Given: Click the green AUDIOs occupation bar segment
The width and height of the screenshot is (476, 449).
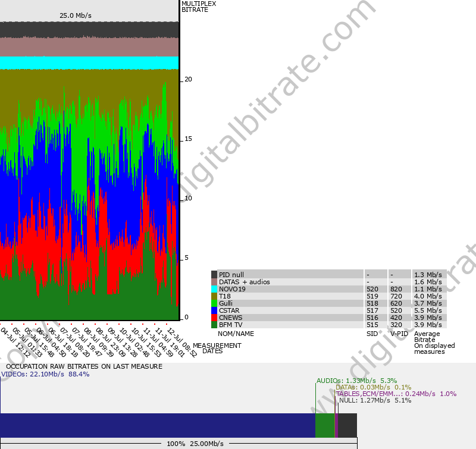Looking at the screenshot, I should click(325, 425).
